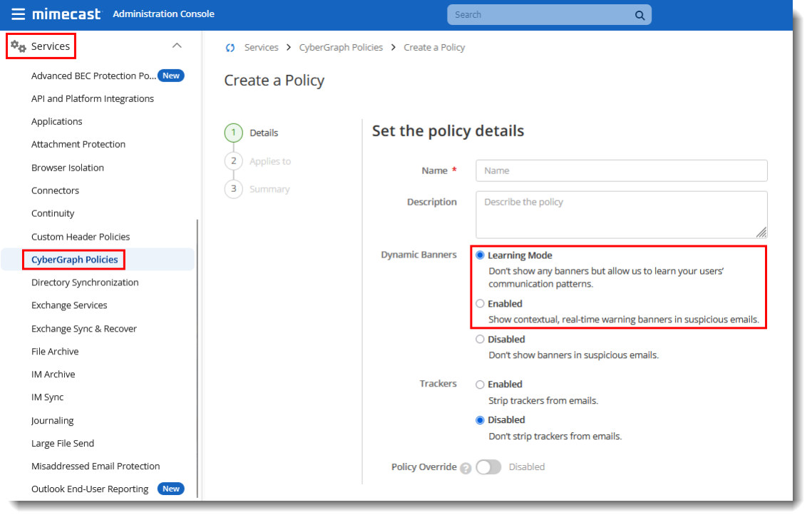Open Journaling in sidebar

click(x=52, y=421)
